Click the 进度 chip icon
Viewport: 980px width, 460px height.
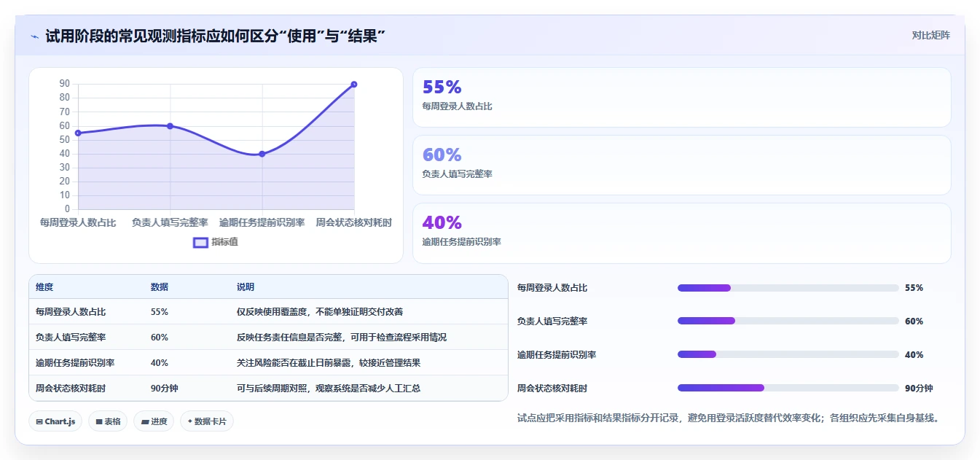coord(144,421)
